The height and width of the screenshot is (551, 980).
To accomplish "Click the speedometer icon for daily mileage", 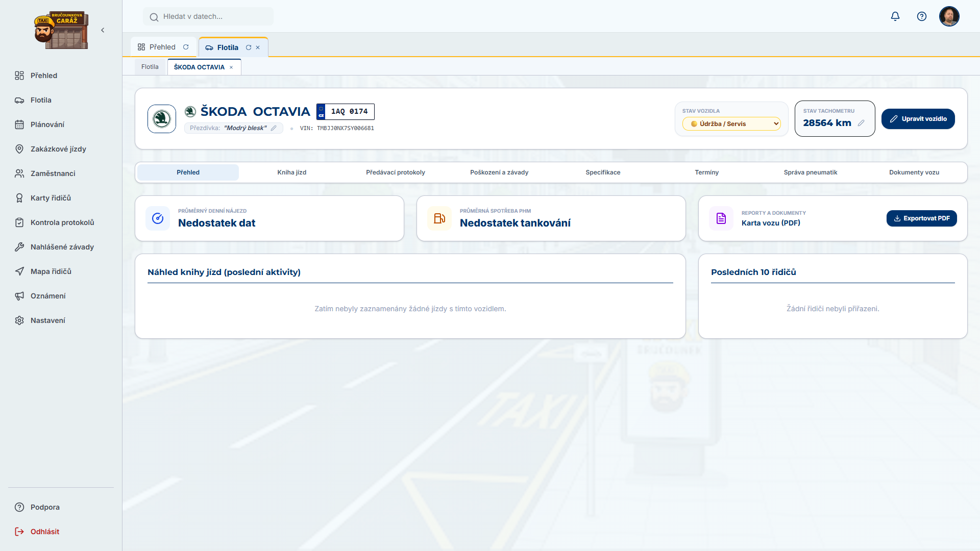I will (158, 218).
